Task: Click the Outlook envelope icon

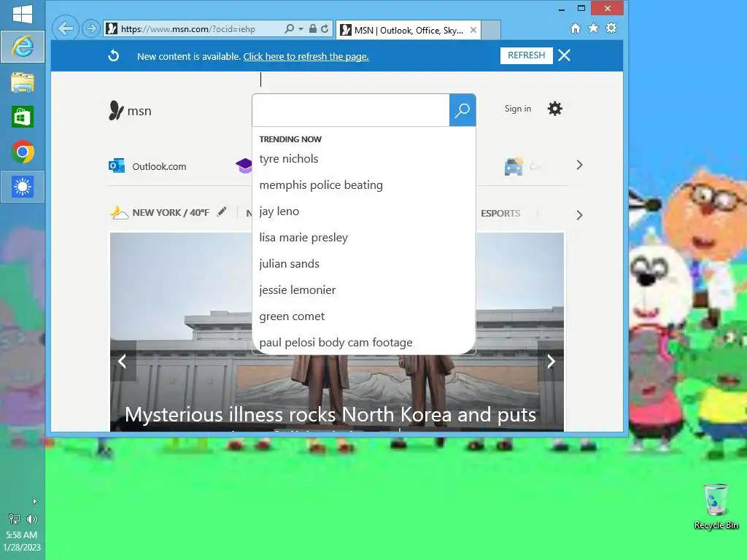Action: click(116, 166)
